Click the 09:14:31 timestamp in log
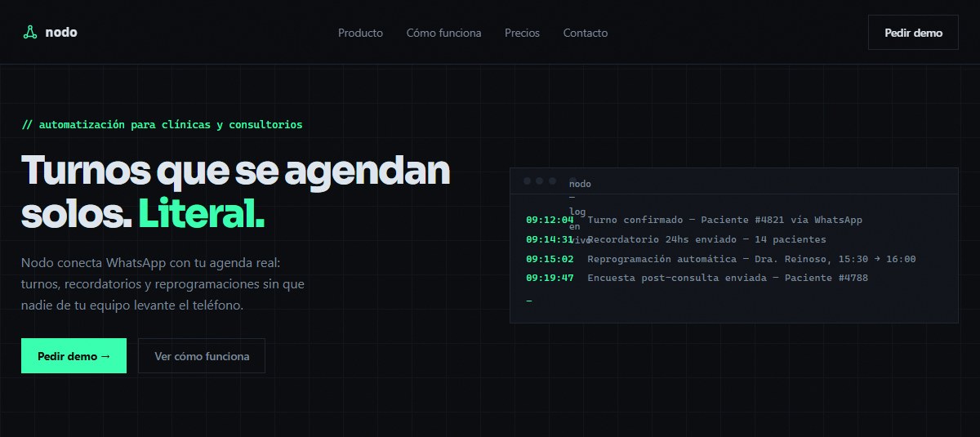Image resolution: width=980 pixels, height=437 pixels. coord(550,239)
